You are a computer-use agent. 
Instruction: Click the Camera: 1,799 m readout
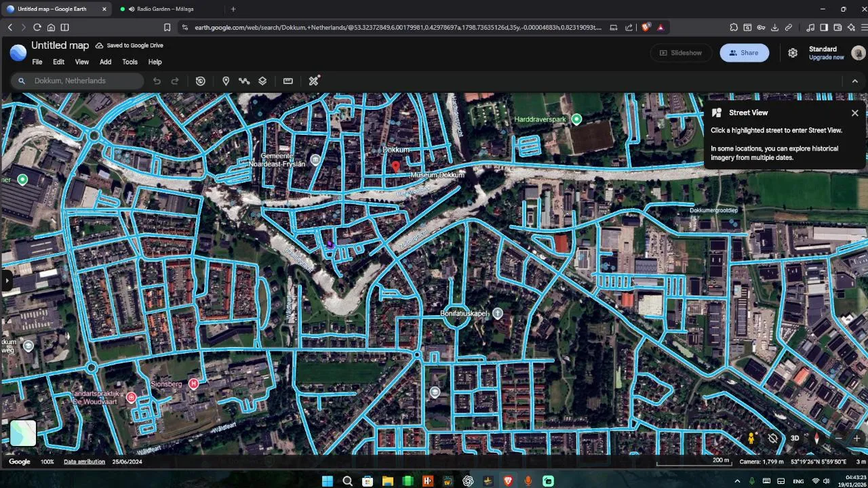[761, 462]
